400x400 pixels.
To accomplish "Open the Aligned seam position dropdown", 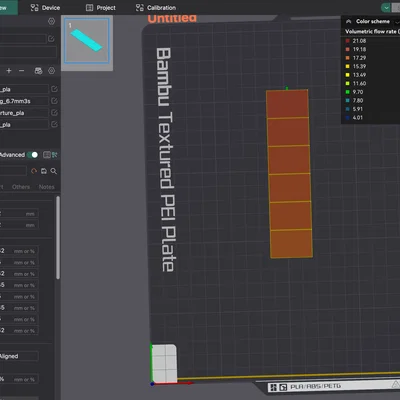I will tap(19, 356).
